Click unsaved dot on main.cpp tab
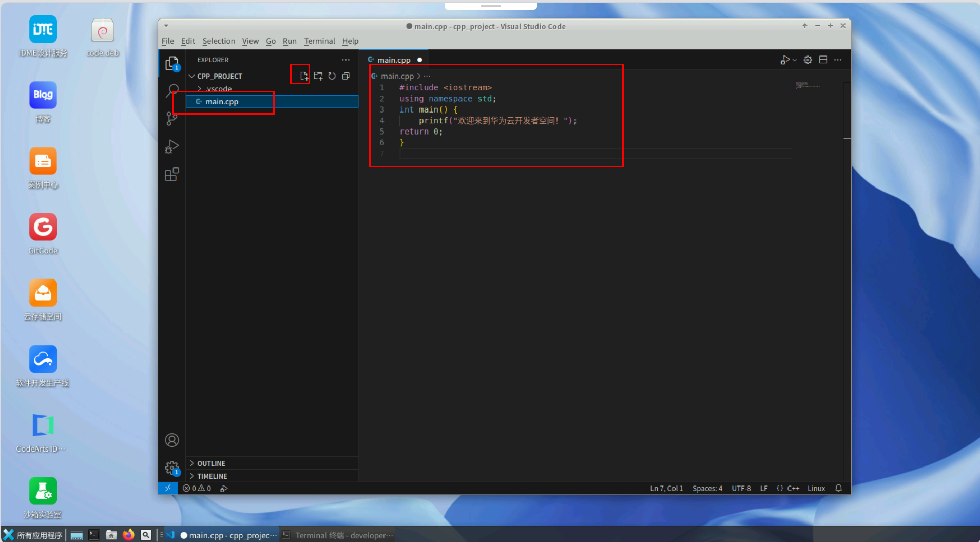Image resolution: width=980 pixels, height=542 pixels. [419, 60]
